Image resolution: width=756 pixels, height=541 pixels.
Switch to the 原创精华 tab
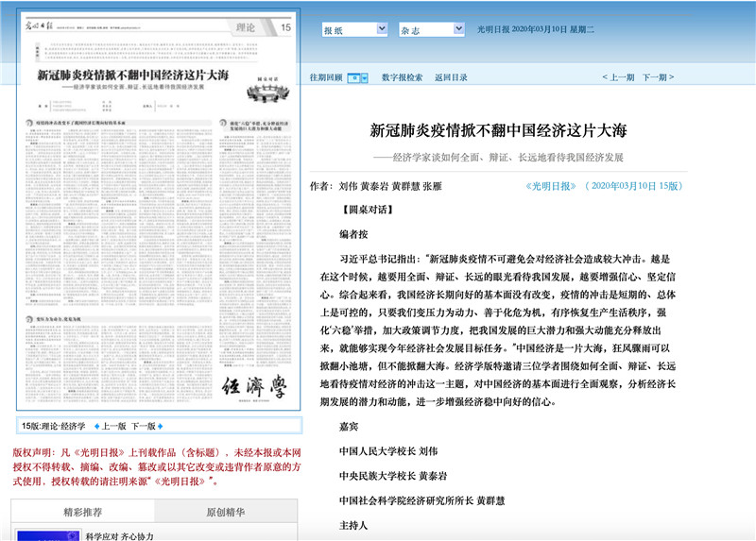tap(226, 512)
